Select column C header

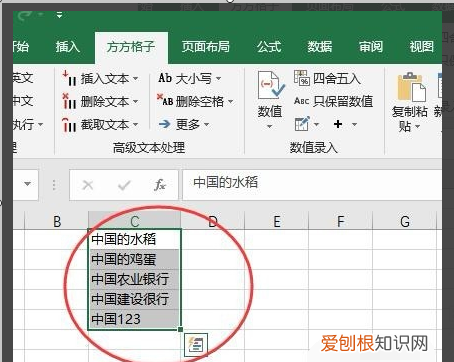pyautogui.click(x=135, y=221)
